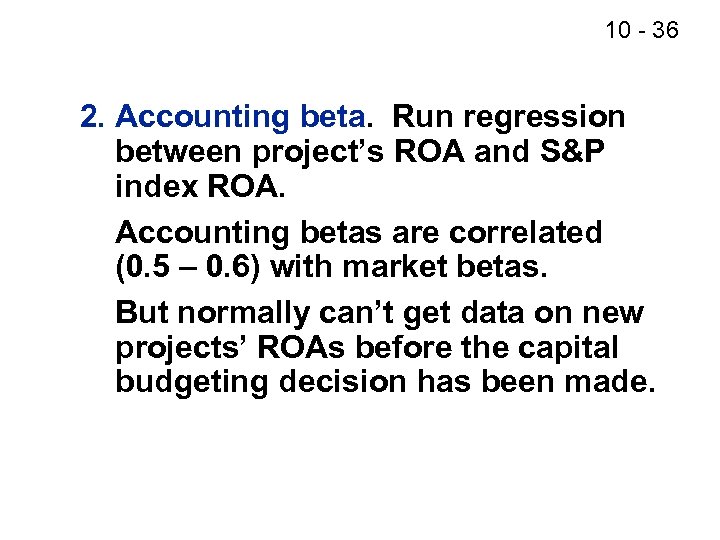Click the "(0.5 – 0.6)" range text

coord(187,270)
